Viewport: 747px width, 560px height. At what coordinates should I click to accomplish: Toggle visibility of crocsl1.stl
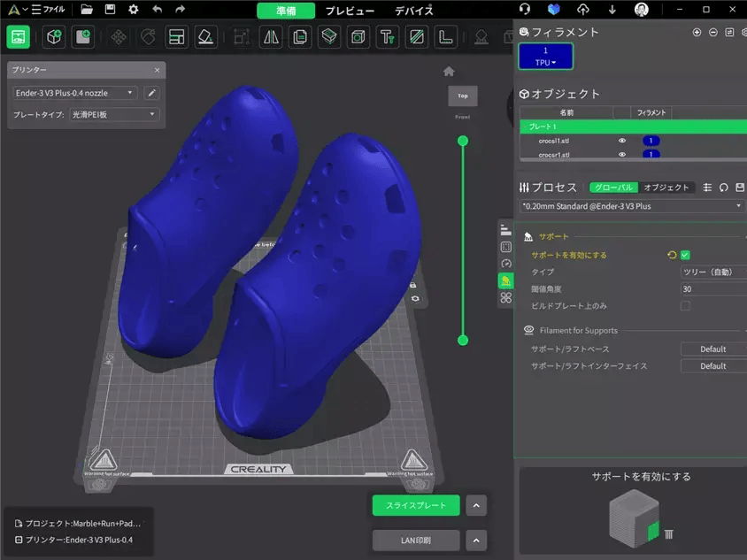[x=622, y=142]
